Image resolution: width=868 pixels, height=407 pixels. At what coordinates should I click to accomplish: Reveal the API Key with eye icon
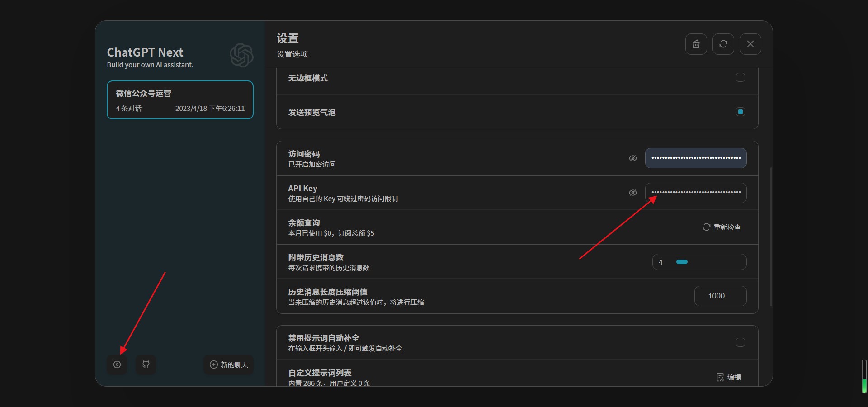click(633, 193)
